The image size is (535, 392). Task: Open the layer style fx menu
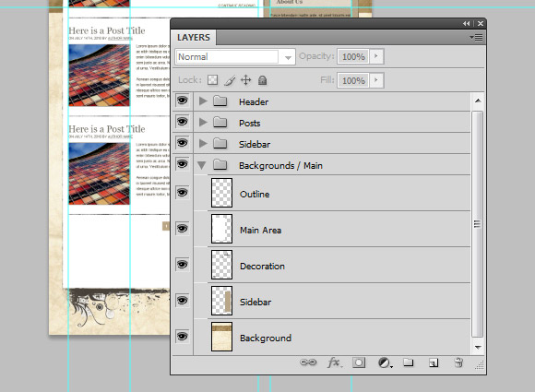click(x=335, y=362)
